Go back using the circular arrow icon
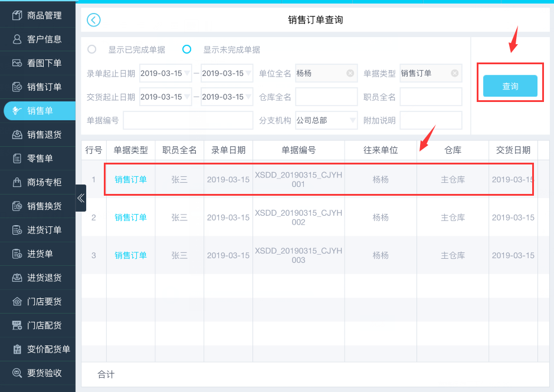The image size is (554, 392). point(94,20)
